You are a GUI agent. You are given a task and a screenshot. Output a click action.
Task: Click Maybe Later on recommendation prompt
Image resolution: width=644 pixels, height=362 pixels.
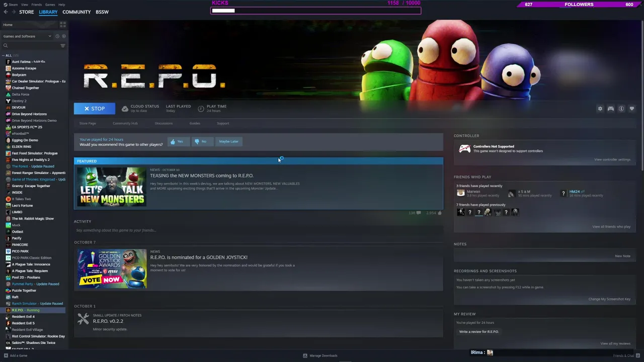[x=229, y=141]
